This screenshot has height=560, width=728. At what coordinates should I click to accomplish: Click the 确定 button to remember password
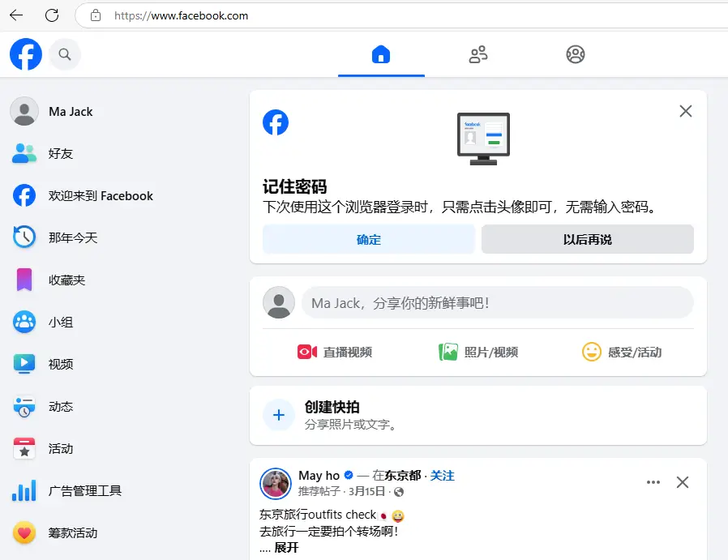pyautogui.click(x=368, y=240)
